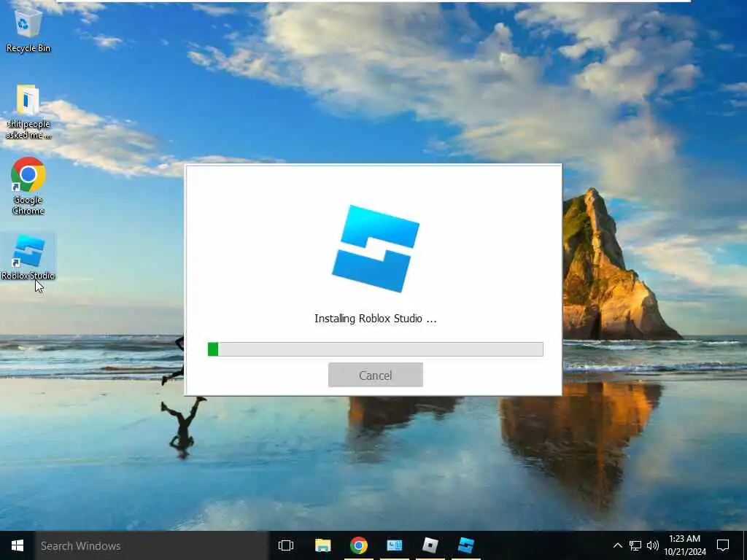Open the Recycle Bin desktop icon
The image size is (747, 560).
[x=28, y=28]
